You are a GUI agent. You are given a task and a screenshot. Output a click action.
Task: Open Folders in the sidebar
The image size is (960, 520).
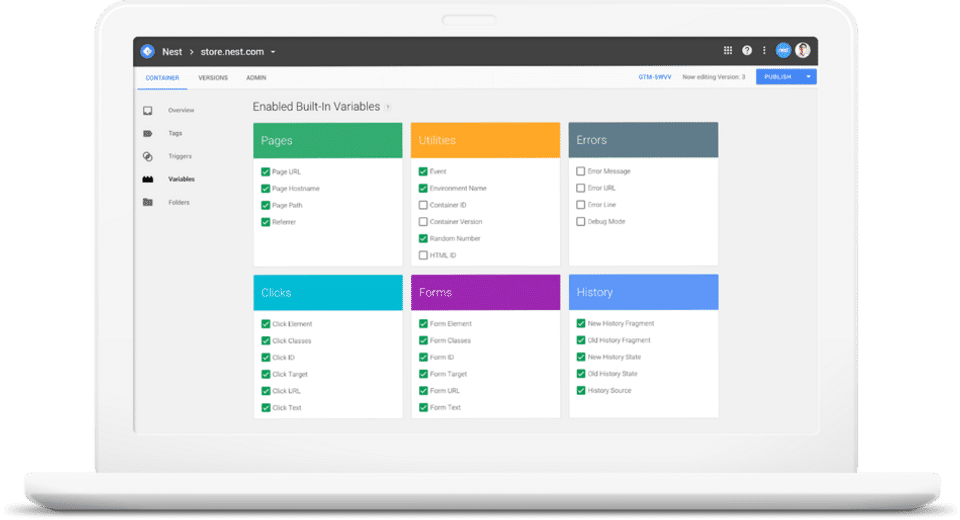click(x=179, y=202)
